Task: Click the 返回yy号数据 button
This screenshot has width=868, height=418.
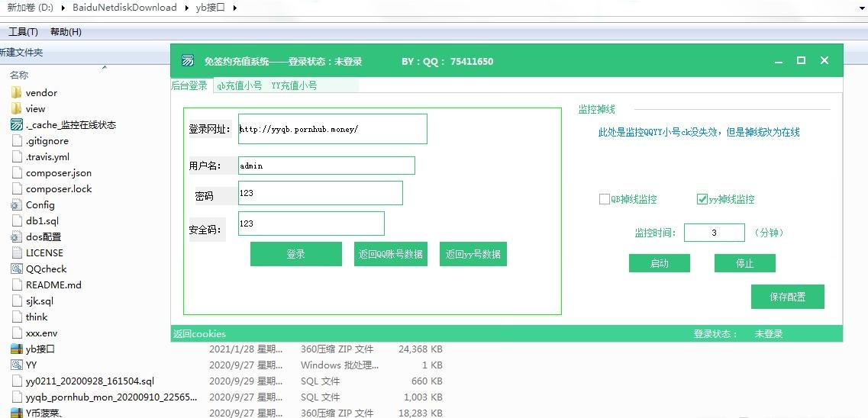Action: tap(473, 254)
